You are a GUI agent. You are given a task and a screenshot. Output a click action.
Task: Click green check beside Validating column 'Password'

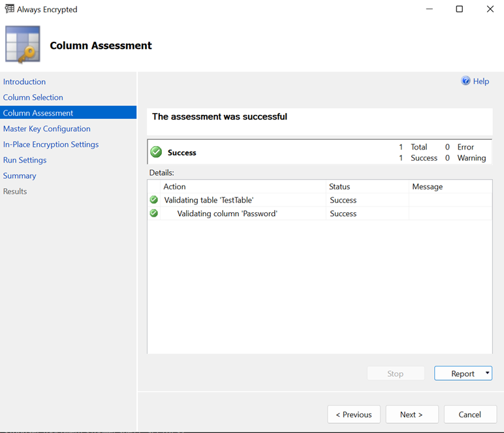[x=154, y=214]
